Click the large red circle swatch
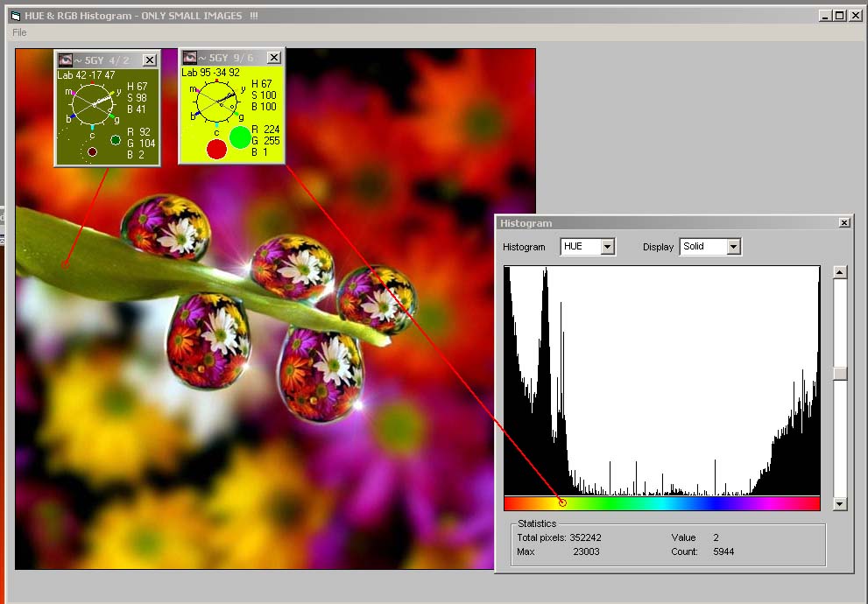 216,149
